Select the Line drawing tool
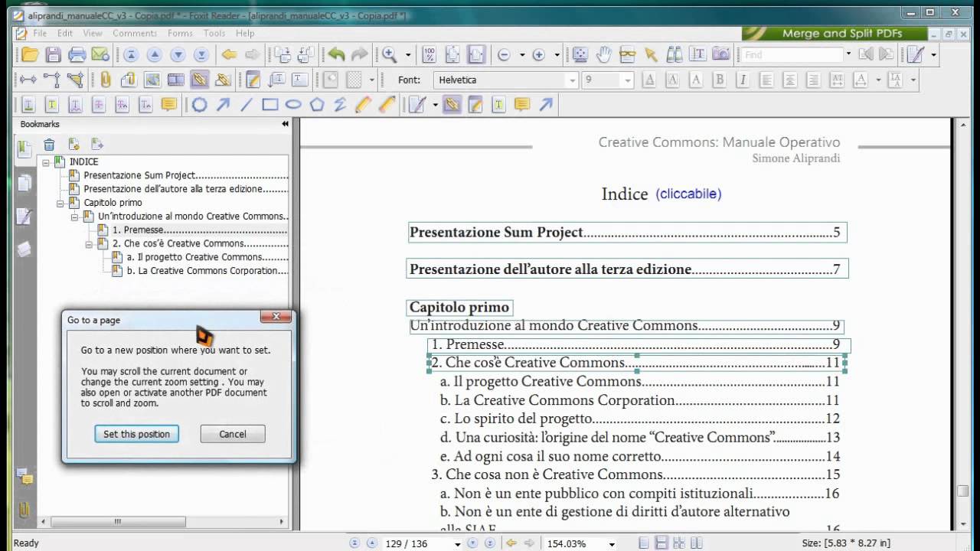The image size is (980, 551). coord(247,105)
